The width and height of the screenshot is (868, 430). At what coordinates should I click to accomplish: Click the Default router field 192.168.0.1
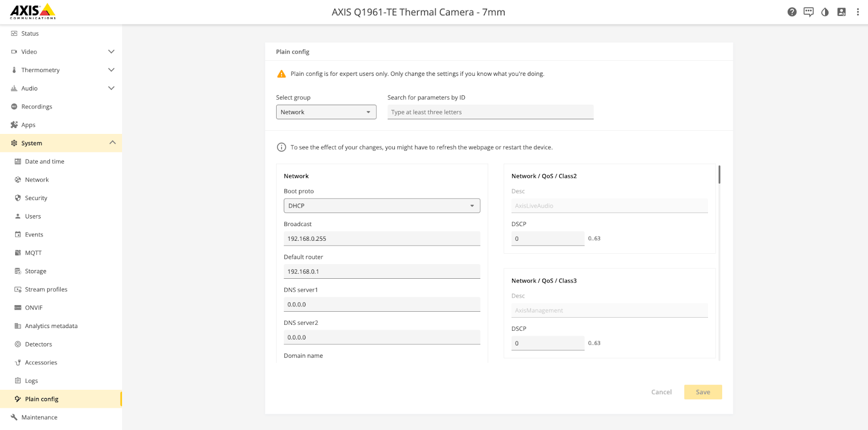click(382, 272)
